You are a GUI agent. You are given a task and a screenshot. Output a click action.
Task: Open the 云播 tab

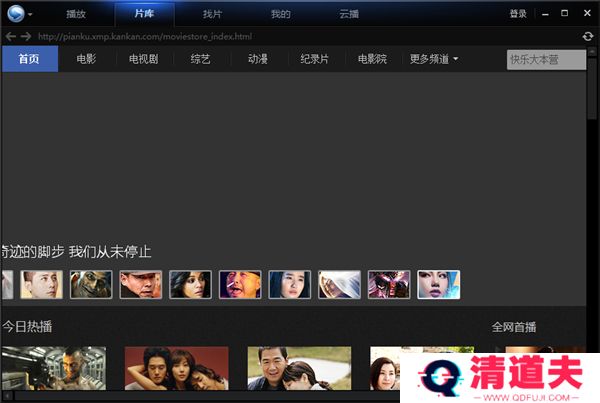tap(349, 14)
